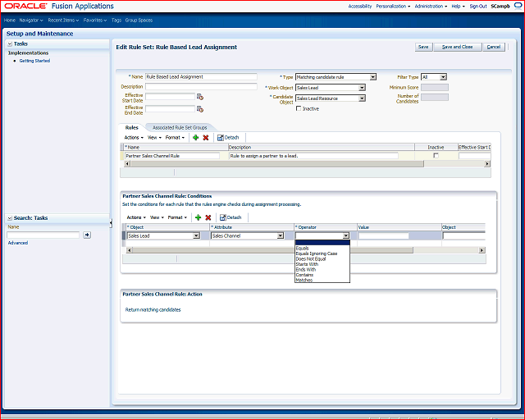Click Accessibility link
This screenshot has height=420, width=525.
[x=360, y=6]
